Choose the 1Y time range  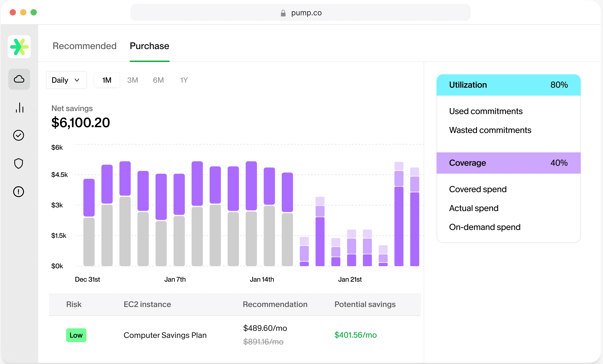point(184,80)
